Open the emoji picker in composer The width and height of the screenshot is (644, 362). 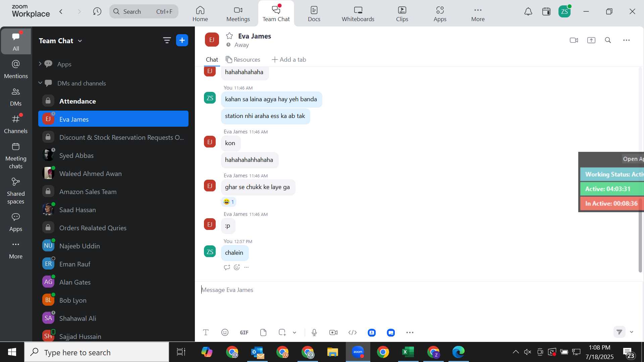225,333
